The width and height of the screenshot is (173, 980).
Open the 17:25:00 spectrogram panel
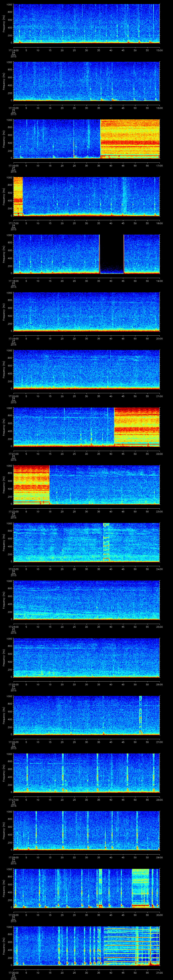(86, 658)
